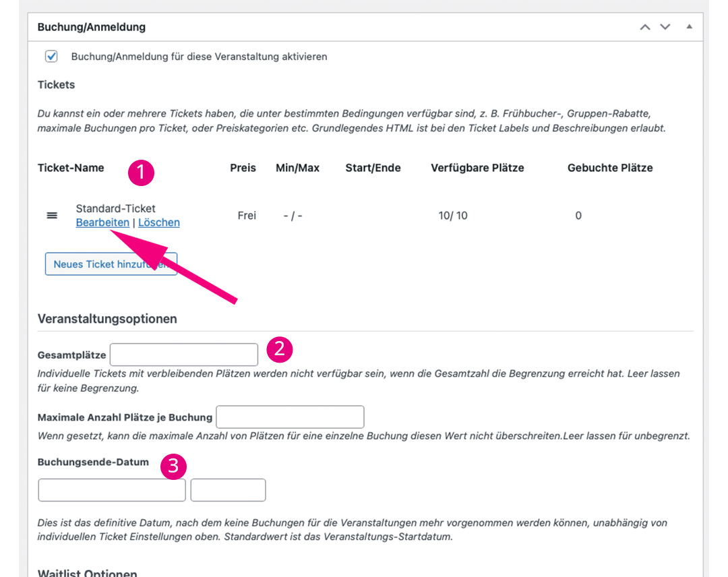Click Löschen to delete the Standard-Ticket

pos(159,222)
